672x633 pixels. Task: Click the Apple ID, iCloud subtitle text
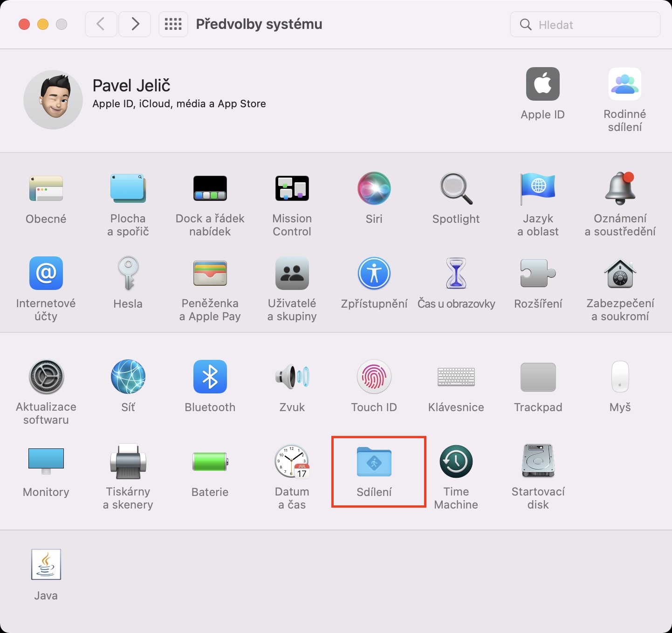coord(179,104)
